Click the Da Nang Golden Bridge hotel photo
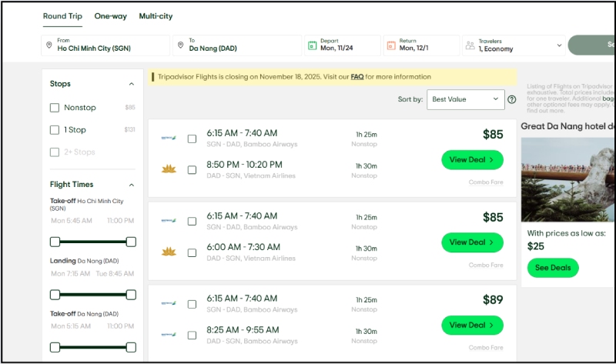The height and width of the screenshot is (364, 616). click(568, 180)
